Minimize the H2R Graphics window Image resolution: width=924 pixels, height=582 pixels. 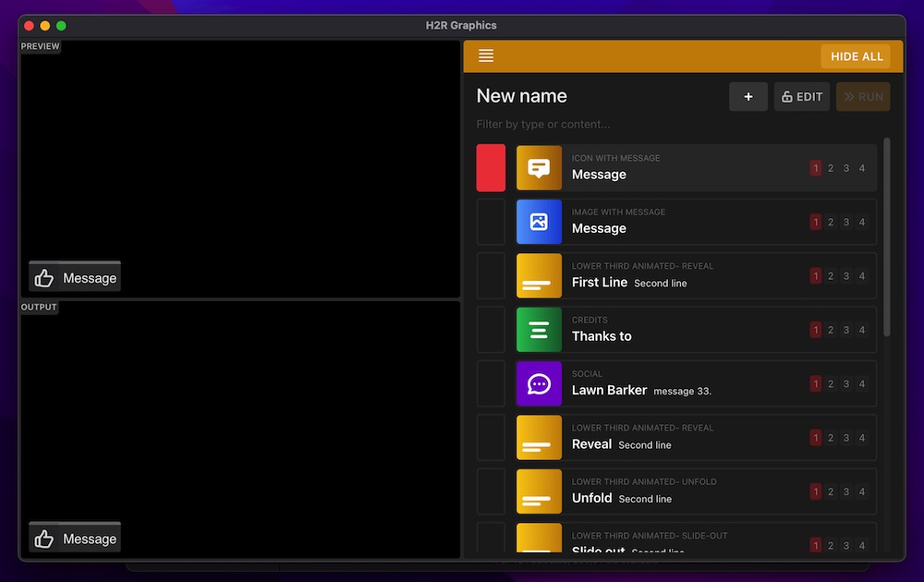tap(44, 26)
